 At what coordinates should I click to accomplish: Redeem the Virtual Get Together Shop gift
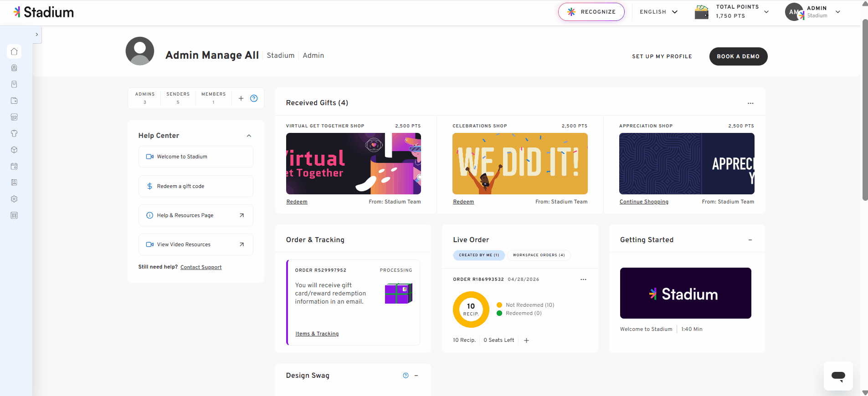point(297,202)
